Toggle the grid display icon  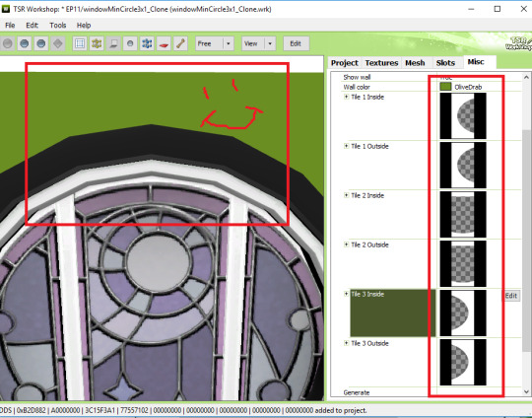[80, 43]
